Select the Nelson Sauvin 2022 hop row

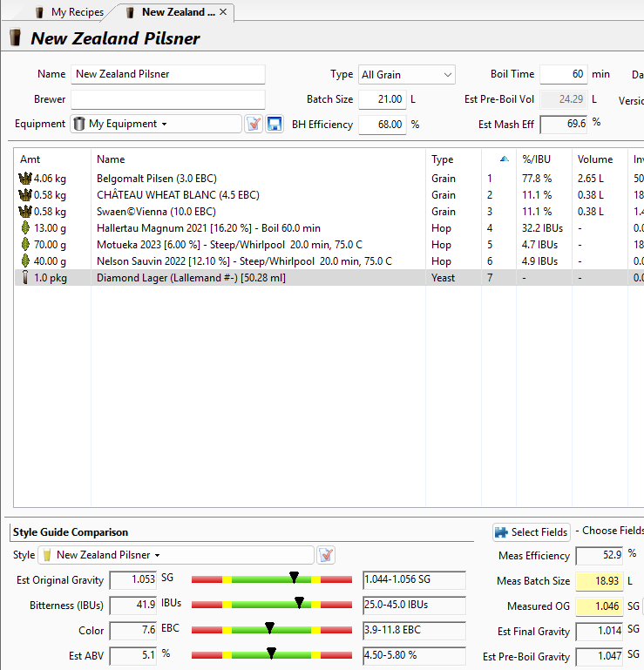click(329, 261)
